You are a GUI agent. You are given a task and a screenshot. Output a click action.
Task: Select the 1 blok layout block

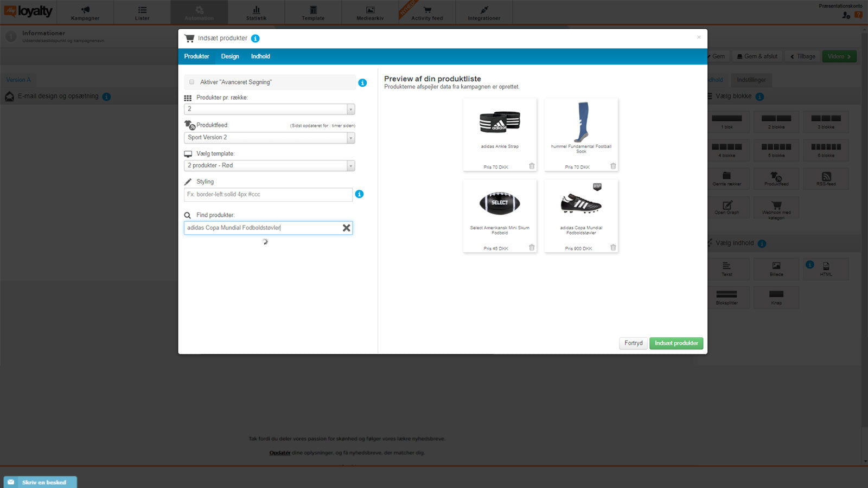pos(727,121)
